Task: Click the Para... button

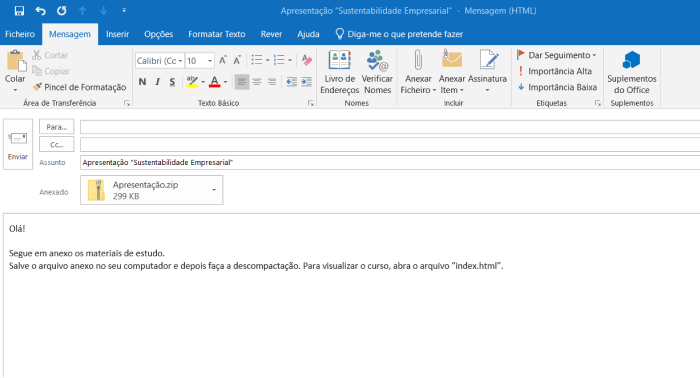Action: [57, 127]
